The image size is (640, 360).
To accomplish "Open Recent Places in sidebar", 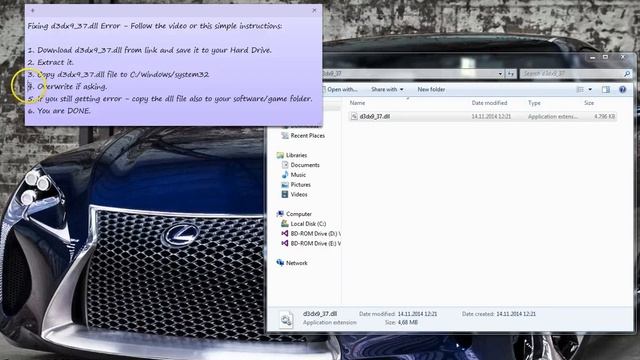I will [307, 136].
